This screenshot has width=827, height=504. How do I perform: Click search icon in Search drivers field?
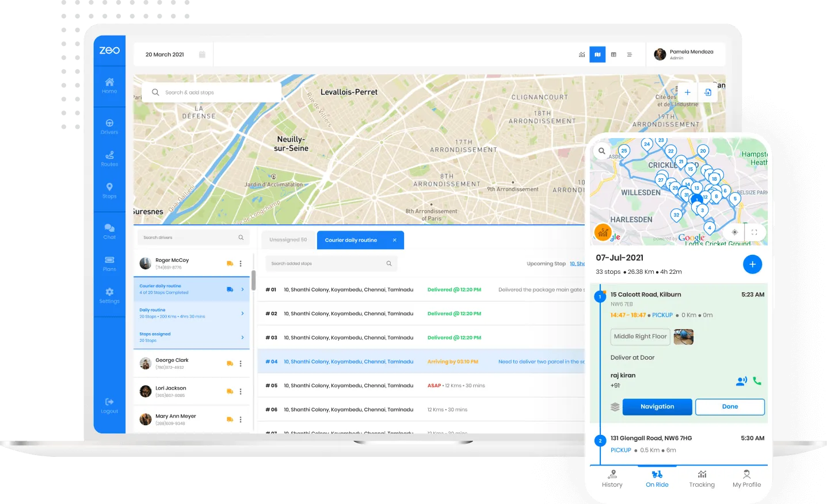coord(241,238)
